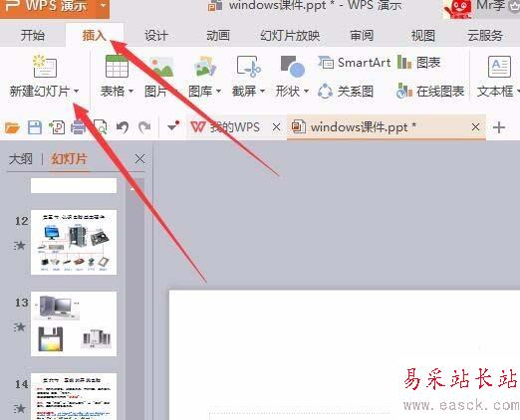Open the 云服务 ribbon tab

[x=485, y=35]
